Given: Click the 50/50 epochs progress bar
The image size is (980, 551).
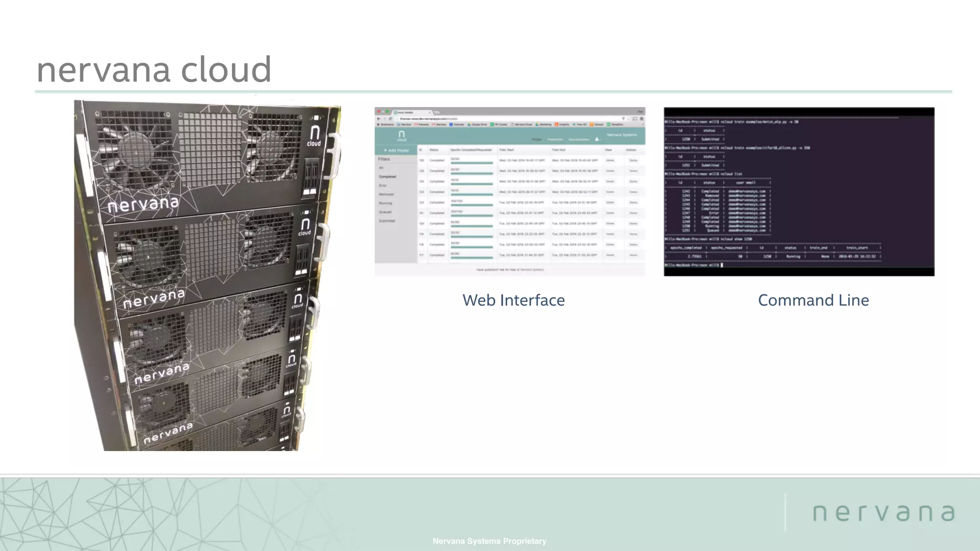Looking at the screenshot, I should [x=472, y=163].
